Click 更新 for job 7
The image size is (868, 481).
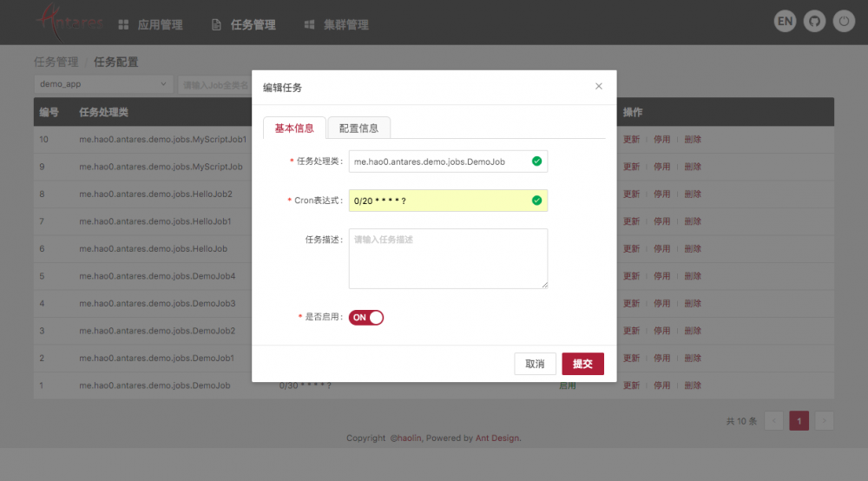point(631,221)
